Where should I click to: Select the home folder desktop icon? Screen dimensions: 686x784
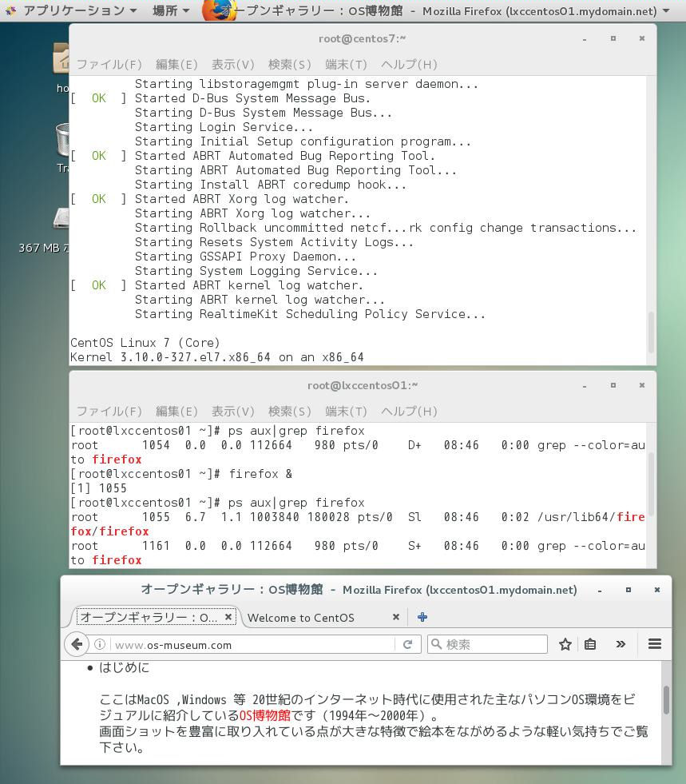(61, 59)
